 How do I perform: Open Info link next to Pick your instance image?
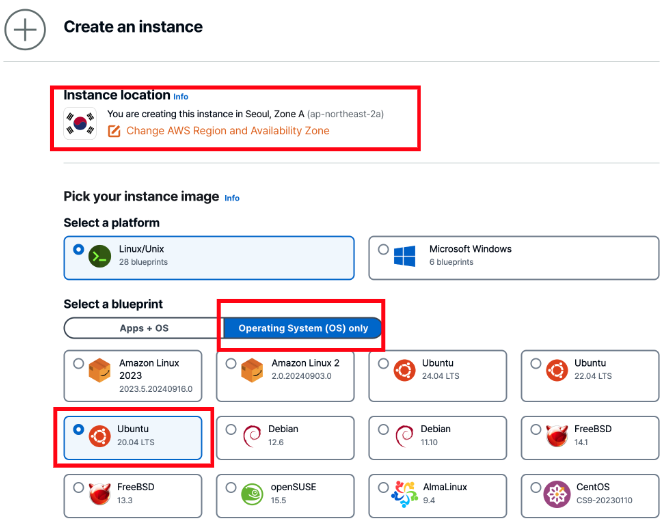[x=232, y=198]
